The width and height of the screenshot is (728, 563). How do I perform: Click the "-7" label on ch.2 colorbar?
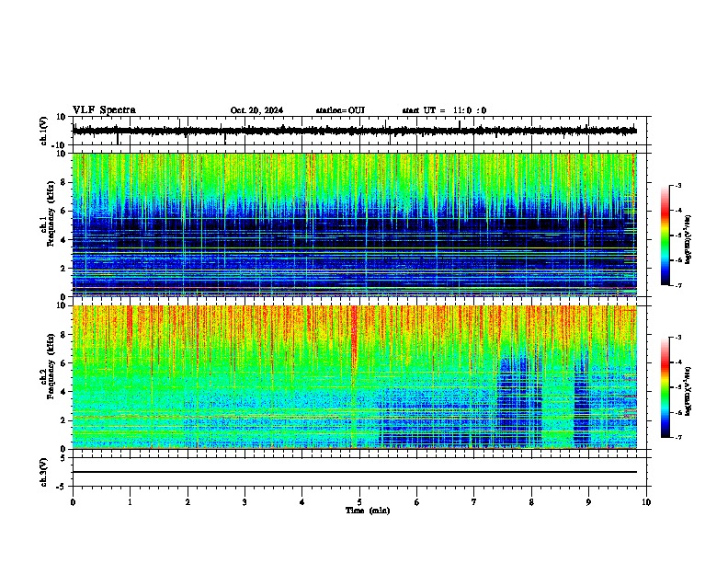tap(677, 438)
